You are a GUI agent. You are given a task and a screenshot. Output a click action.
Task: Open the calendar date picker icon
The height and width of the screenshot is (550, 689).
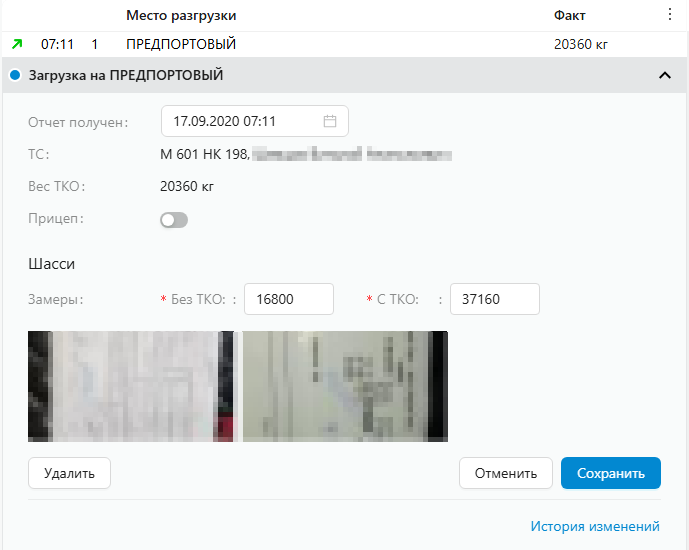[330, 121]
